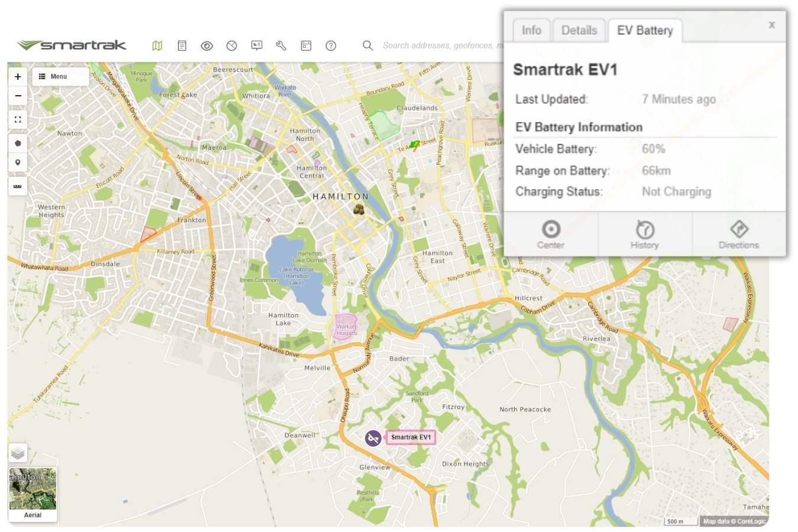Switch to the Info tab
Image resolution: width=798 pixels, height=532 pixels.
click(531, 30)
